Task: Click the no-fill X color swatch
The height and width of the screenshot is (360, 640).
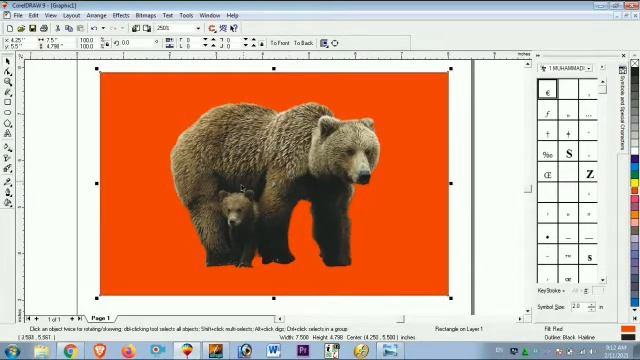Action: pyautogui.click(x=635, y=63)
